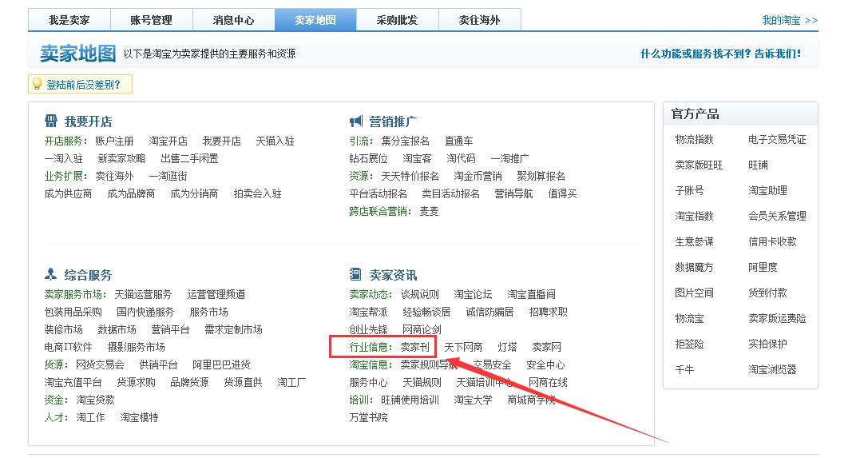Click 运营管理频道 link

(x=216, y=295)
